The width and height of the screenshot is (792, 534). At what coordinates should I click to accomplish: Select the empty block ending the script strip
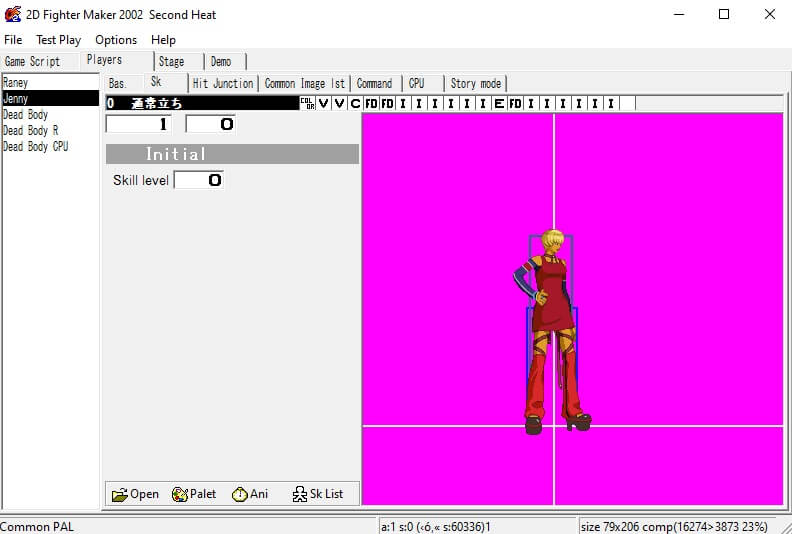point(627,104)
